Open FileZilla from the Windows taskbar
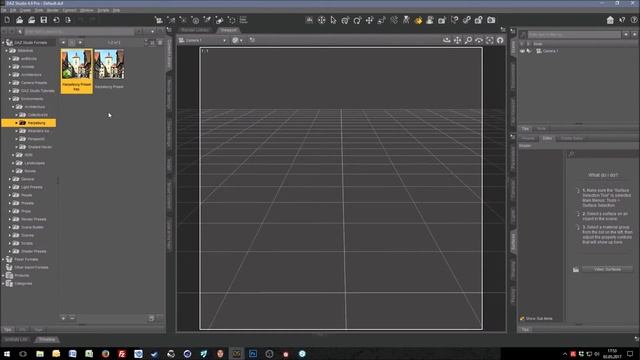 coord(122,353)
